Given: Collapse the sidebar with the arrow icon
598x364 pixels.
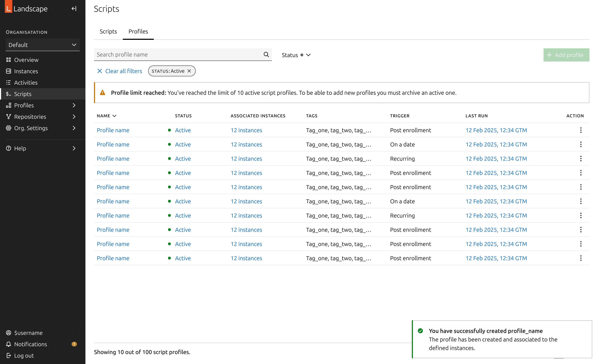Looking at the screenshot, I should tap(74, 9).
